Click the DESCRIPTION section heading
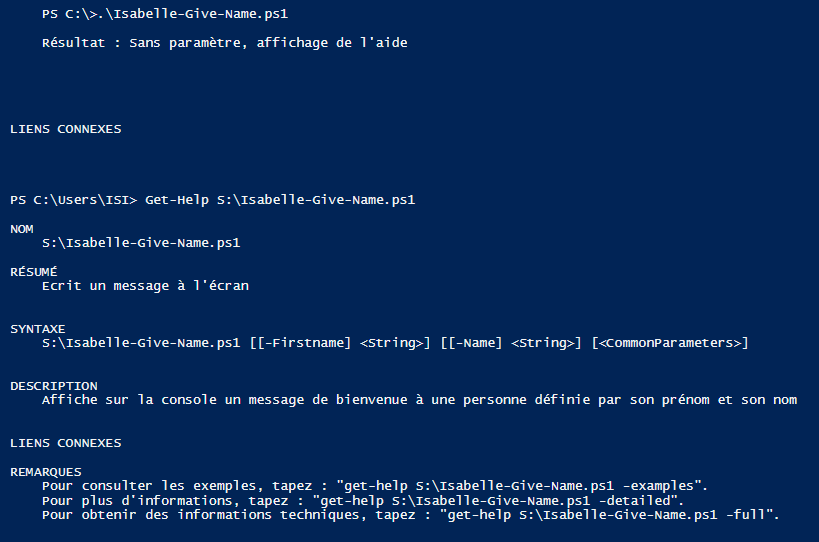Viewport: 819px width, 542px height. point(54,386)
